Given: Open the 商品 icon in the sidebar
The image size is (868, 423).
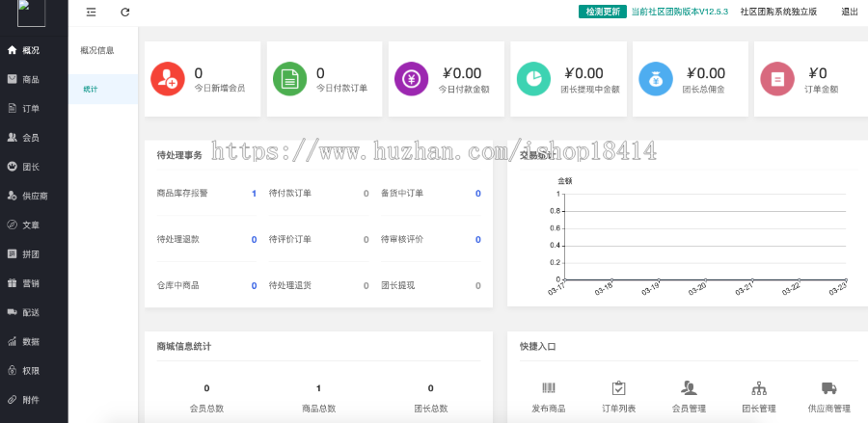Looking at the screenshot, I should coord(12,79).
